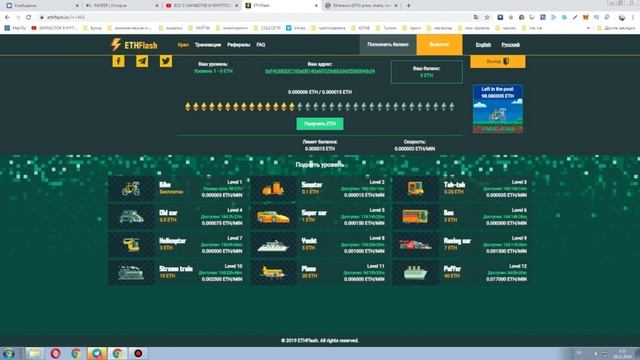Open the FAQ navigation item

(x=261, y=44)
